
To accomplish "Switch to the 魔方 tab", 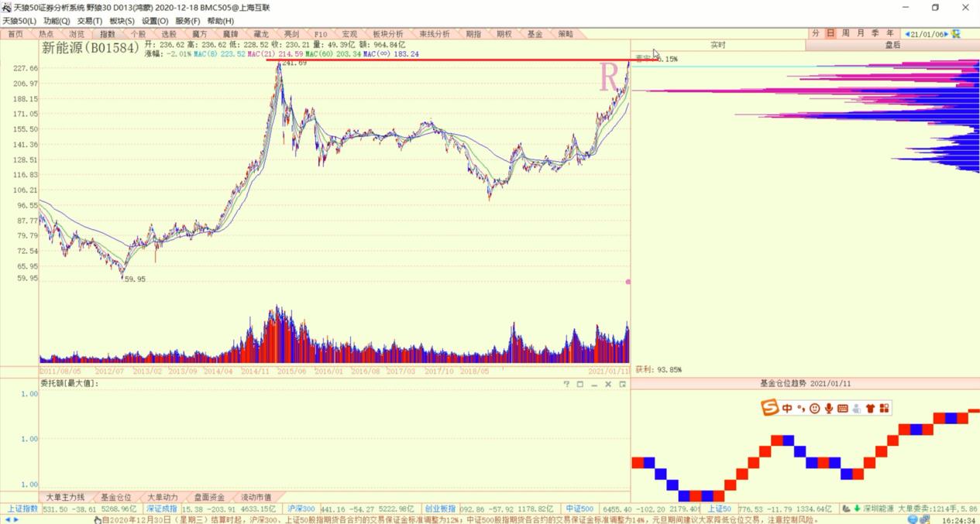I will click(x=200, y=34).
